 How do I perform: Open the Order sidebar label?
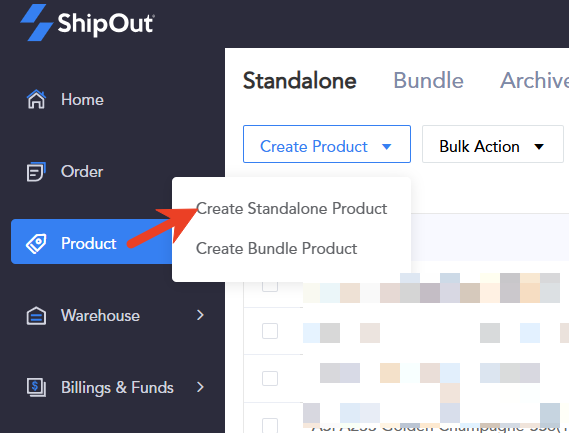tap(82, 172)
